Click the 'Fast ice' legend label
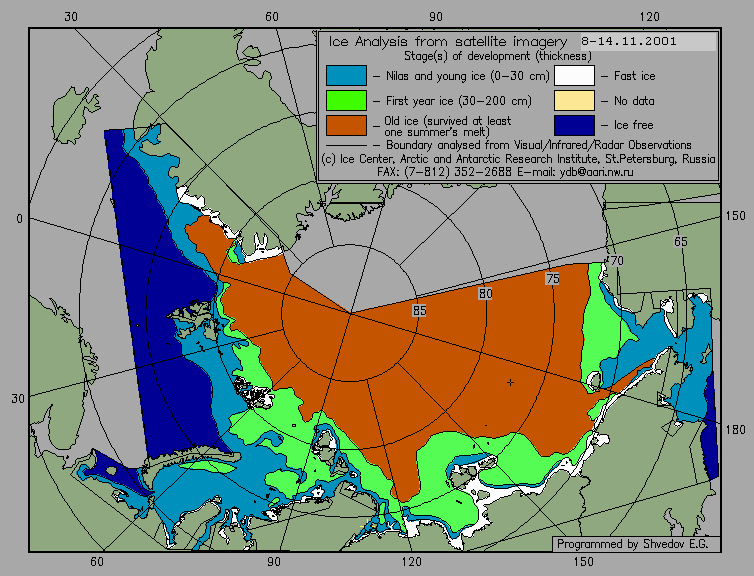Screen dimensions: 754x576 634,76
